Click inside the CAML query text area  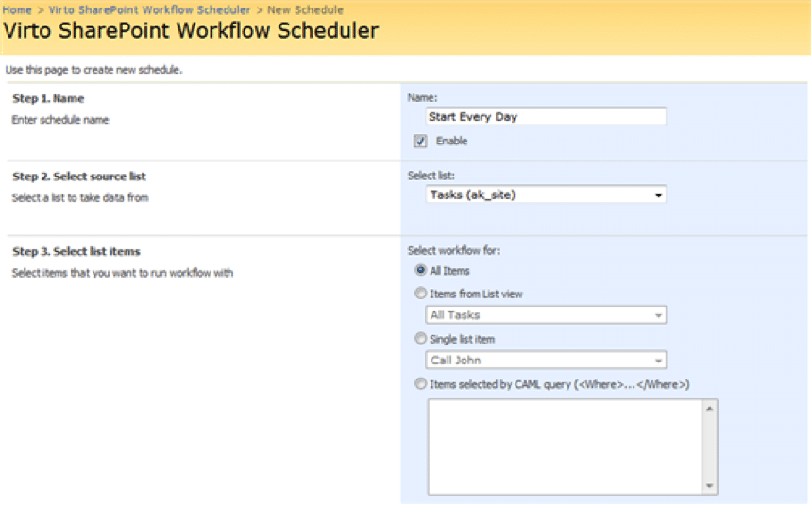565,446
